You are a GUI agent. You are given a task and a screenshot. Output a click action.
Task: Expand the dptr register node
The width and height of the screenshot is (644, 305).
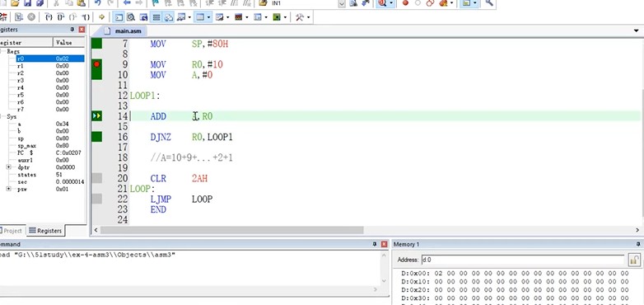click(8, 167)
